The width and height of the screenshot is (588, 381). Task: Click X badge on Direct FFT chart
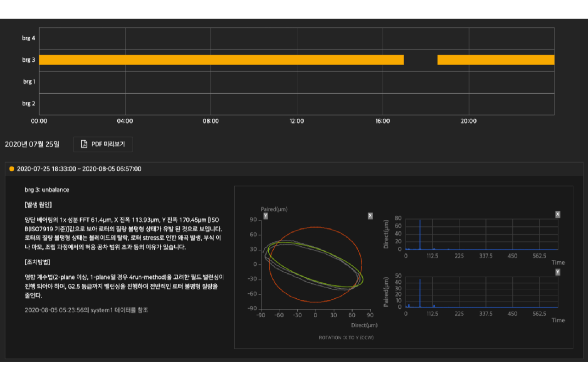(x=558, y=214)
